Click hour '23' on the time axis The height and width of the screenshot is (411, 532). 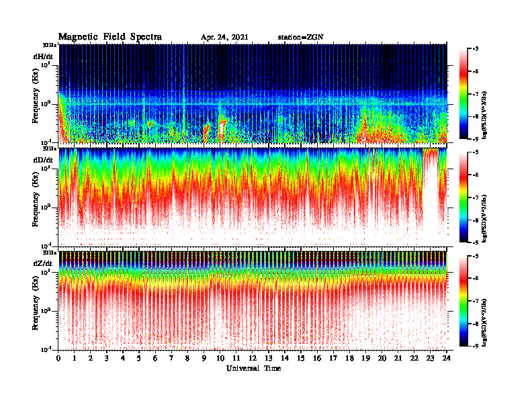coord(431,359)
